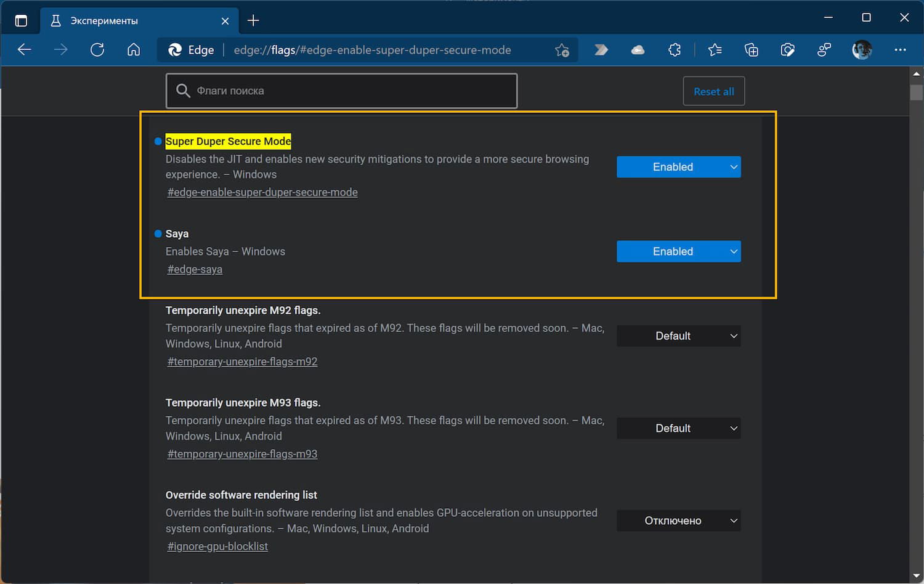Open Collections toolbar icon
The image size is (924, 584).
pos(752,50)
